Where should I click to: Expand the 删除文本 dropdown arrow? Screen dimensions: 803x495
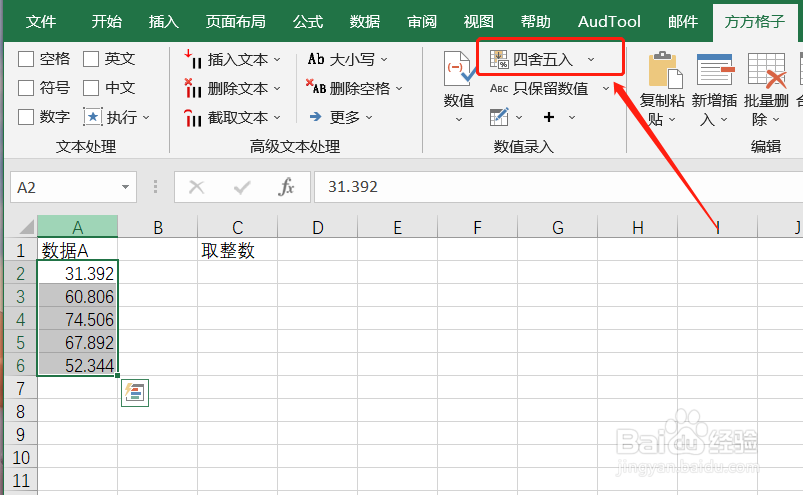tap(277, 89)
